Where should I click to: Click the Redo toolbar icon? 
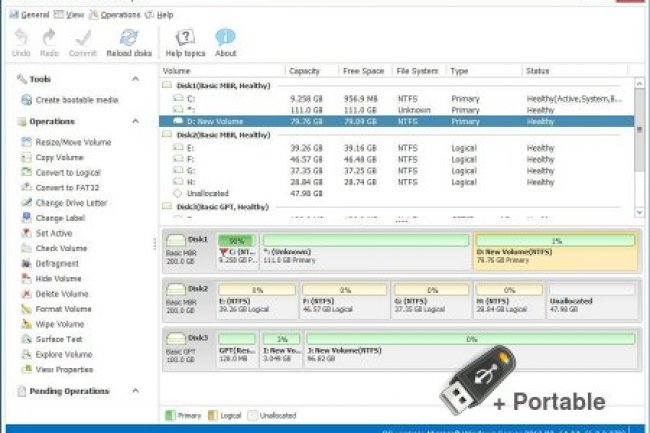47,40
